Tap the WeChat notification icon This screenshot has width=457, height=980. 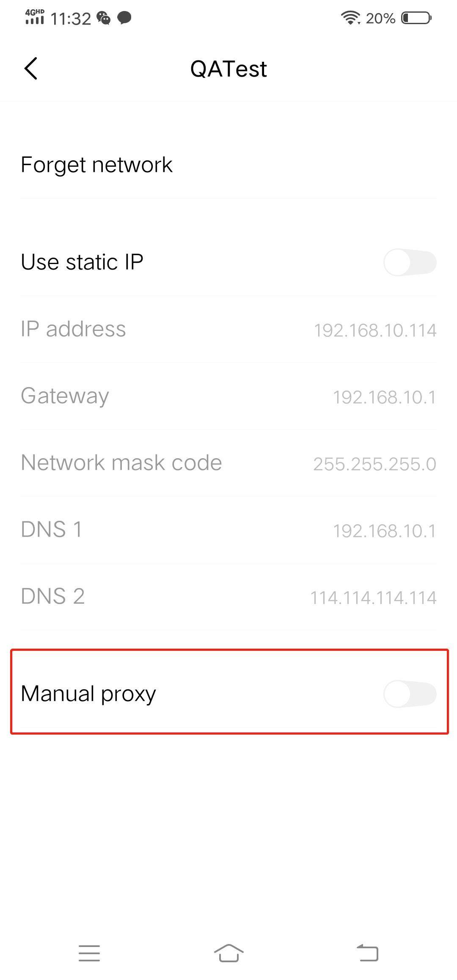pos(104,18)
